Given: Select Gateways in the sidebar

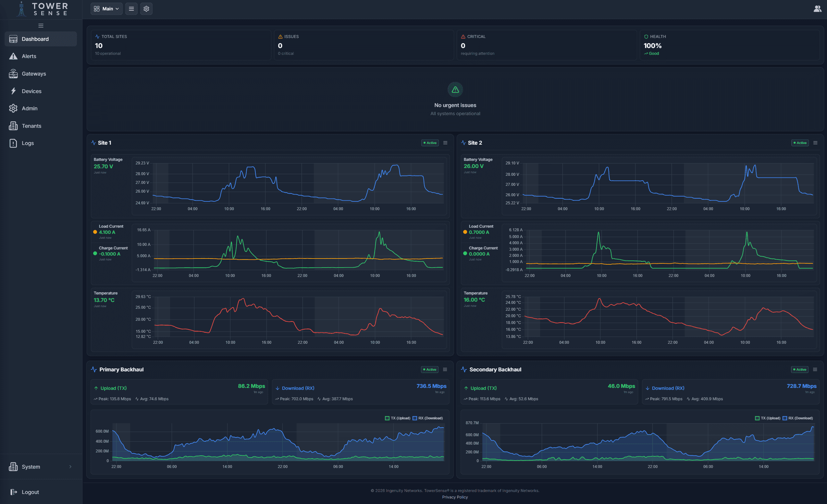Looking at the screenshot, I should point(34,73).
